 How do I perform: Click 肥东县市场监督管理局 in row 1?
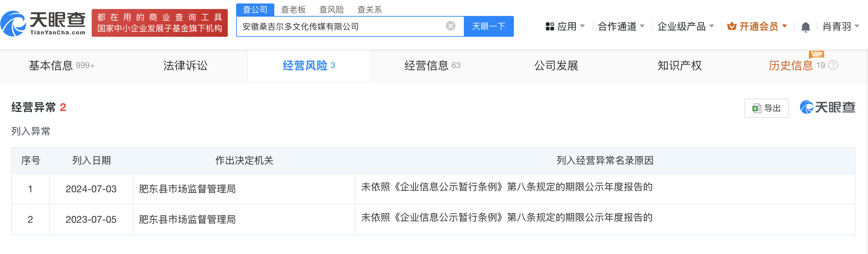tap(187, 189)
